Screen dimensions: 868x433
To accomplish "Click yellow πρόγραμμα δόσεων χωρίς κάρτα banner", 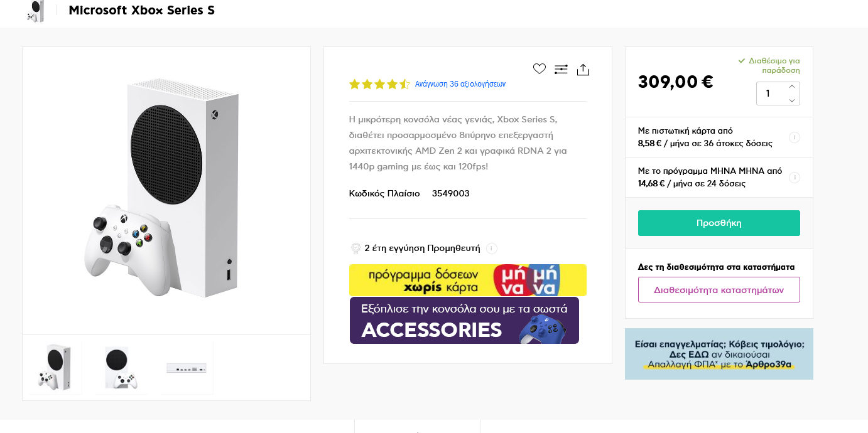I will click(467, 280).
